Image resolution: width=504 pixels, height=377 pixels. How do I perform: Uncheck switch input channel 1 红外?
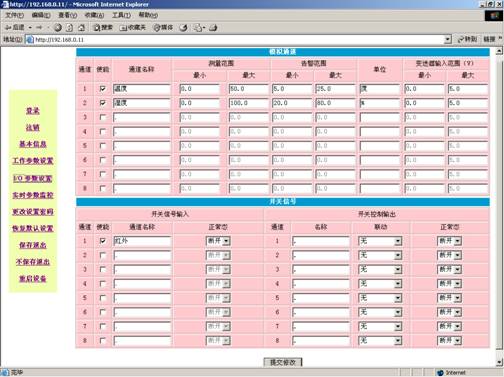tap(103, 241)
